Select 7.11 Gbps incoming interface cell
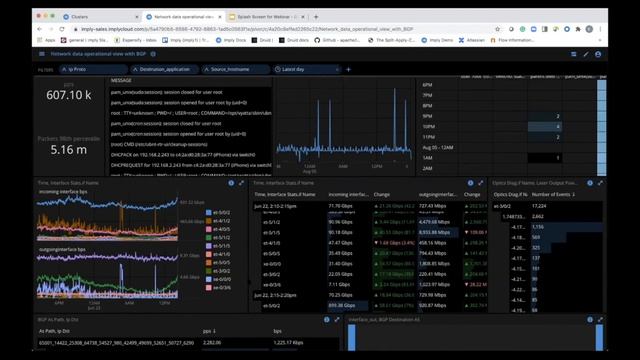 click(x=339, y=284)
